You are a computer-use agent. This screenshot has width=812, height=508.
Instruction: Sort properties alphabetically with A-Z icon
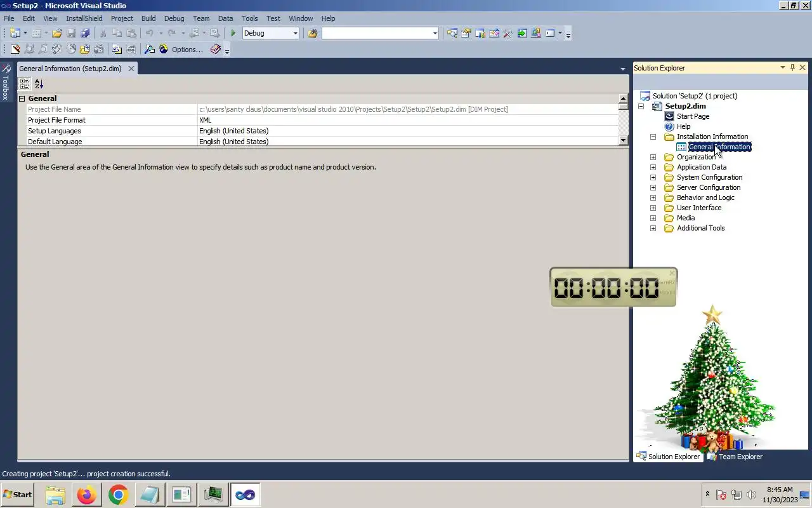point(39,83)
